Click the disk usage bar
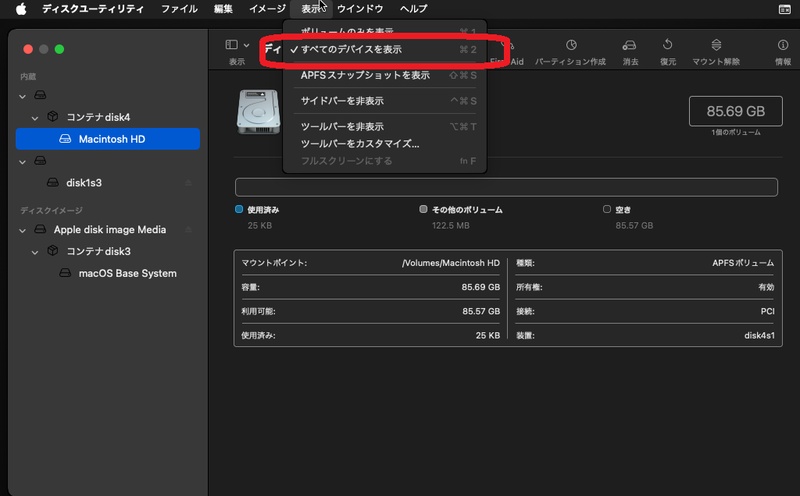This screenshot has width=800, height=496. pos(506,187)
